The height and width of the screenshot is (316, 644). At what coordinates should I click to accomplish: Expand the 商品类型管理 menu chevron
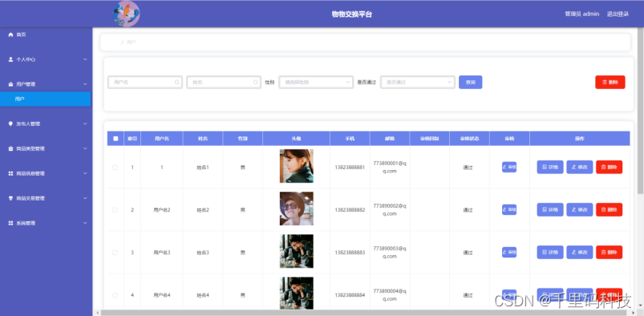(85, 148)
